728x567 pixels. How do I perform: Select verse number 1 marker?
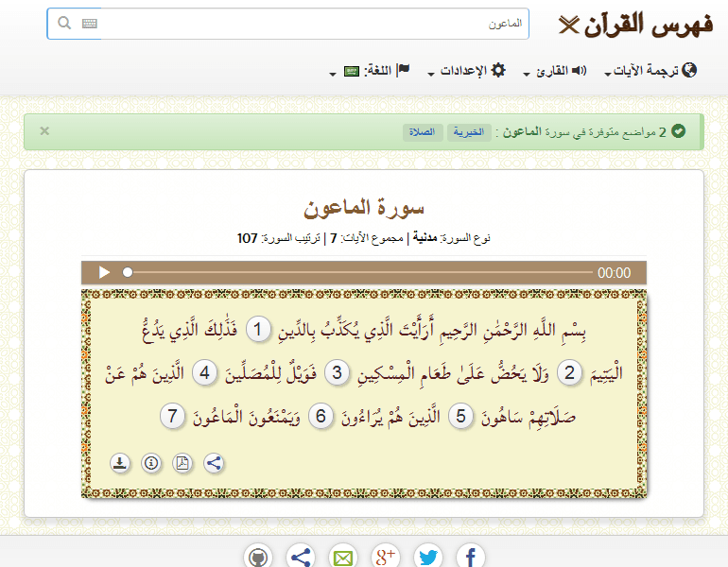coord(258,330)
